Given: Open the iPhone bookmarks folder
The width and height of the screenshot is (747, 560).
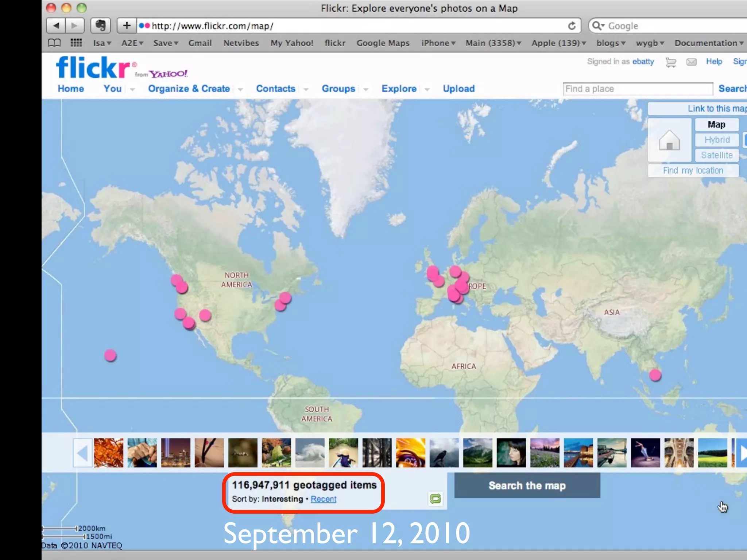Looking at the screenshot, I should point(438,43).
